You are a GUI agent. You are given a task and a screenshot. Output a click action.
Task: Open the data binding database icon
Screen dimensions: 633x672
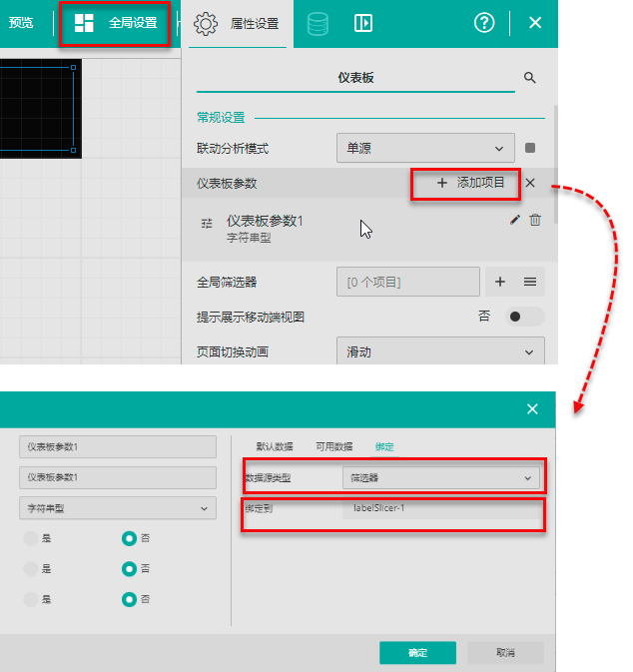point(317,23)
